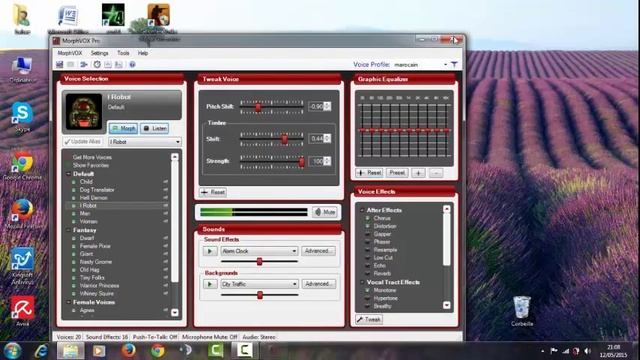Play the Alarm Clock sound effect
The width and height of the screenshot is (640, 360).
tap(210, 251)
